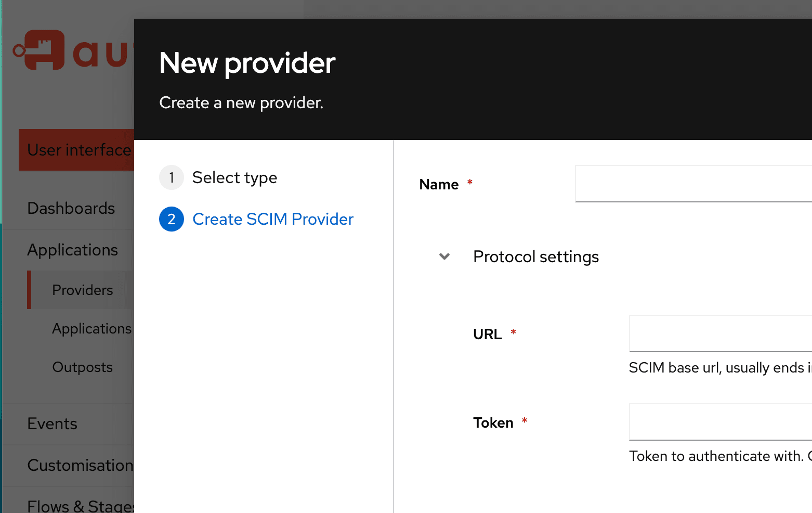The image size is (812, 513).
Task: Expand the Customisation sidebar section
Action: click(x=80, y=465)
